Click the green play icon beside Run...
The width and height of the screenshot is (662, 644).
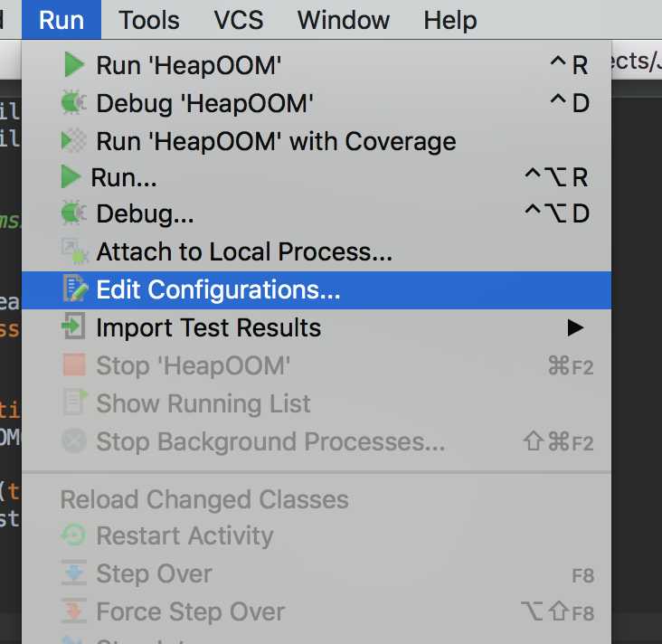[71, 176]
